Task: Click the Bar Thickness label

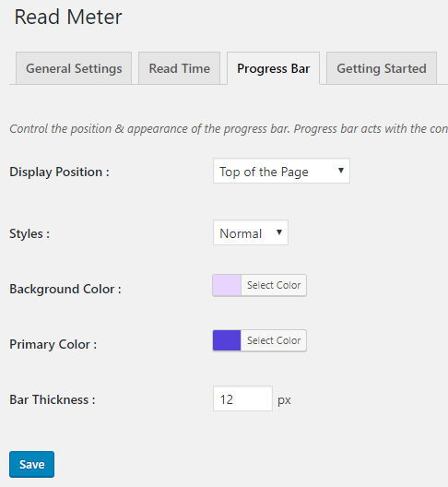Action: click(53, 399)
